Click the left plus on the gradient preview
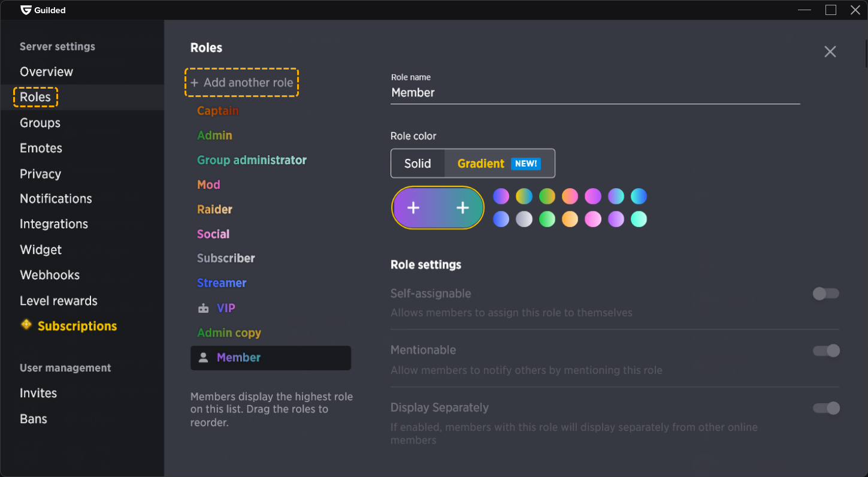This screenshot has width=868, height=477. tap(413, 207)
